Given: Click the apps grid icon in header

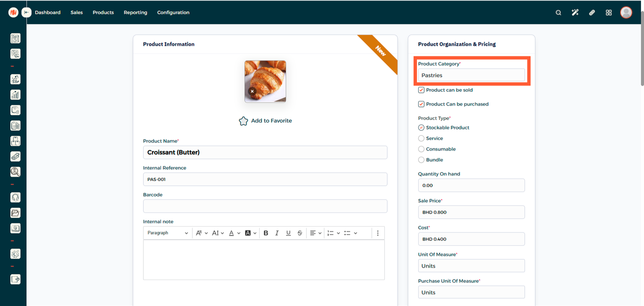Looking at the screenshot, I should pyautogui.click(x=608, y=12).
